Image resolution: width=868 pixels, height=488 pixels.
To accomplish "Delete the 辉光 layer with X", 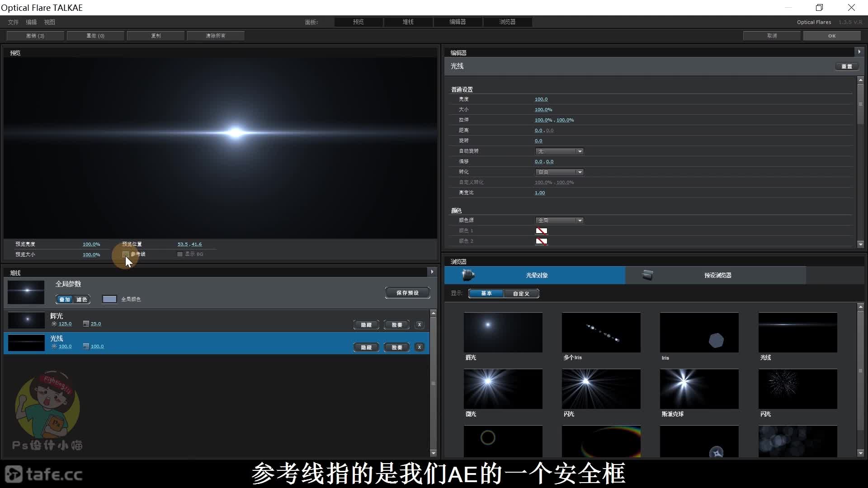I will pyautogui.click(x=420, y=324).
